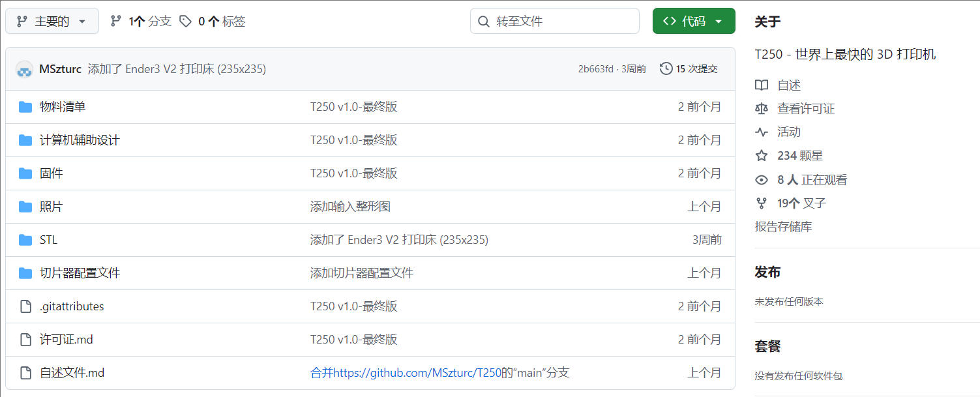Click the 转至文件 search field

(554, 22)
